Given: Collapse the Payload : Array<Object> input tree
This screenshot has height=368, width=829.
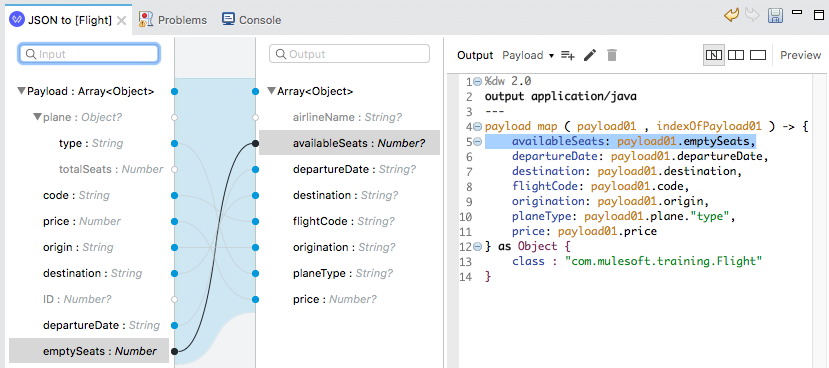Looking at the screenshot, I should click(21, 91).
